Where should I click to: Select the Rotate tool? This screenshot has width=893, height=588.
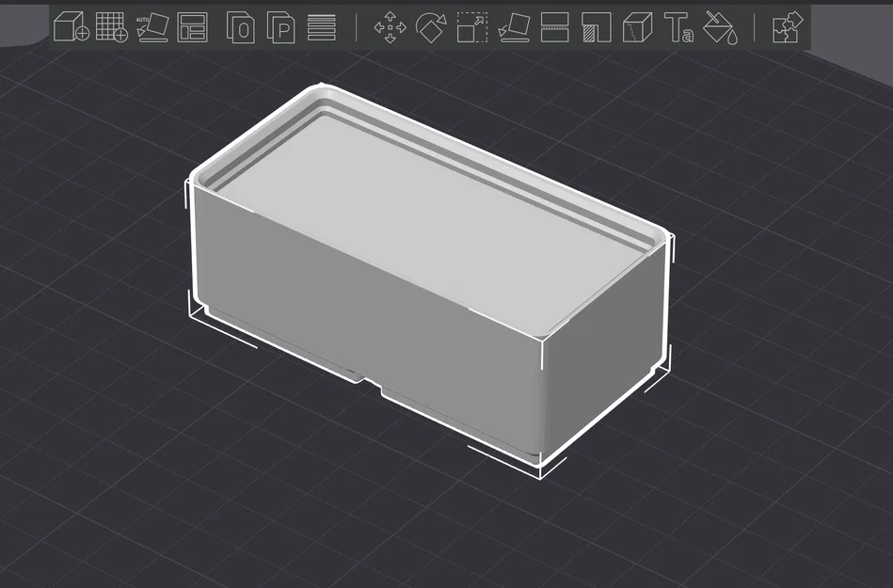[431, 27]
